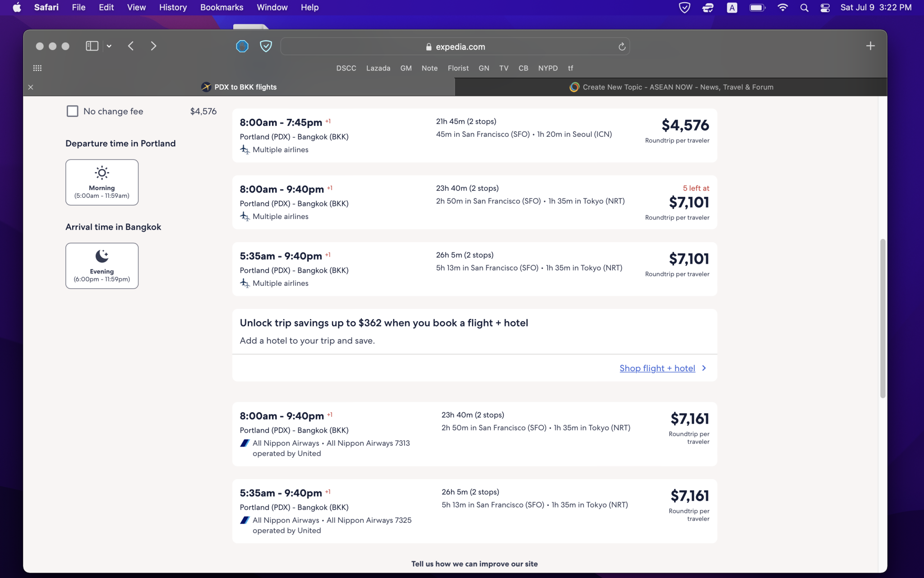Open the GN bookmark
Image resolution: width=924 pixels, height=578 pixels.
coord(484,68)
